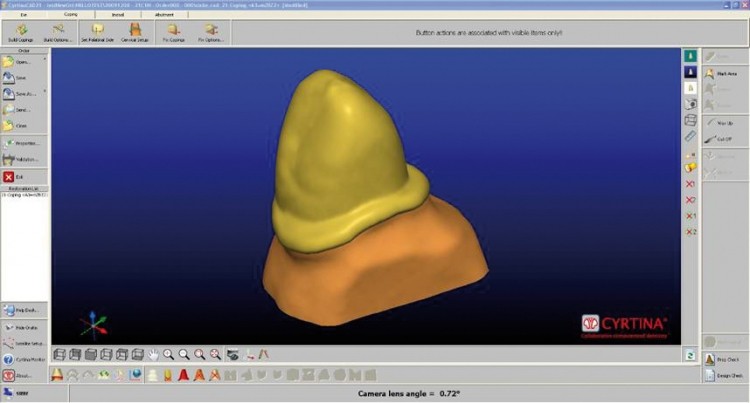Click the Hide Drafts button
Viewport: 750px width, 403px height.
tap(24, 327)
